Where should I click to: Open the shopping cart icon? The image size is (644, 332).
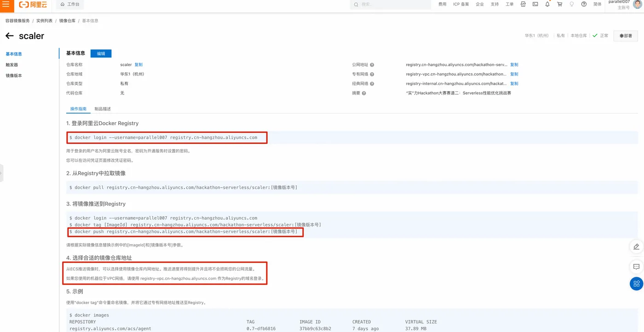click(560, 4)
